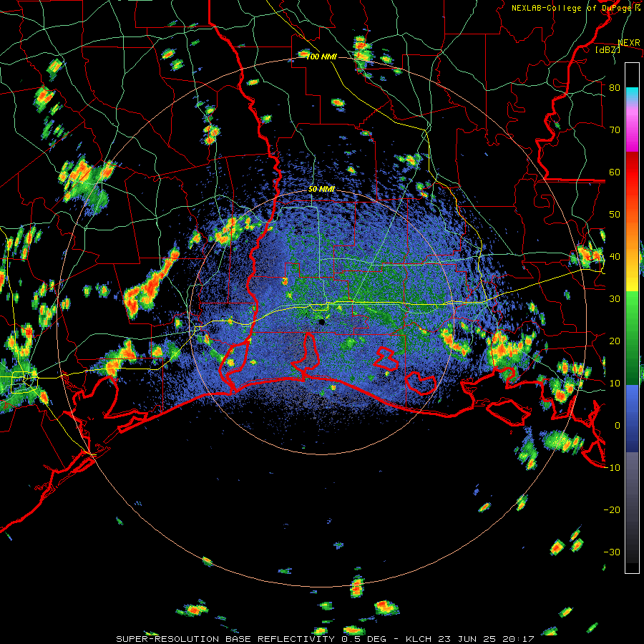Click the -30 value on the dBZ scale
Image resolution: width=644 pixels, height=644 pixels.
612,552
